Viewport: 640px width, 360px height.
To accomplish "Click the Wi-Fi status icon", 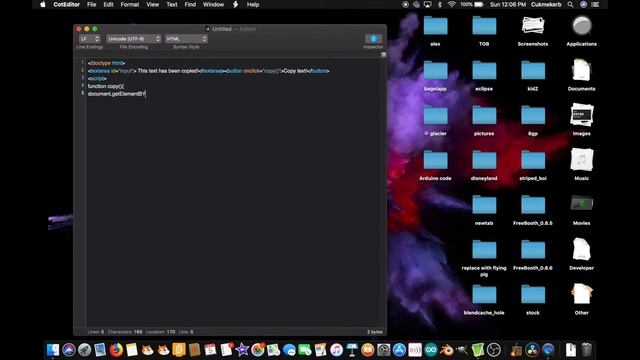I will click(451, 4).
